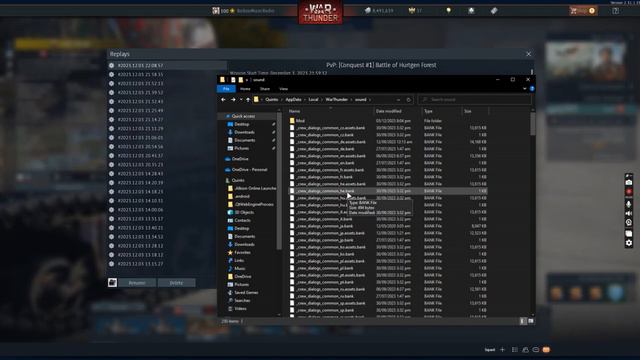The width and height of the screenshot is (640, 360).
Task: Close the Replays window
Action: click(x=529, y=54)
